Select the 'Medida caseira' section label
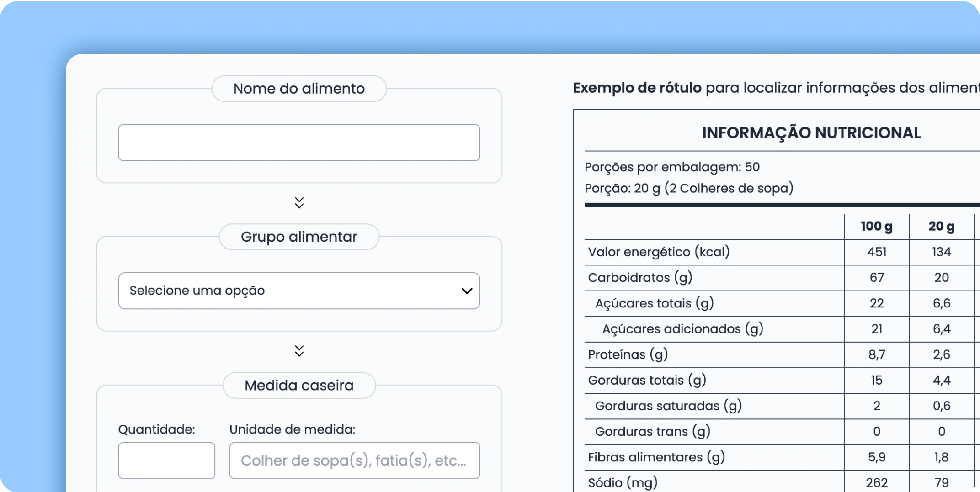 [x=299, y=386]
